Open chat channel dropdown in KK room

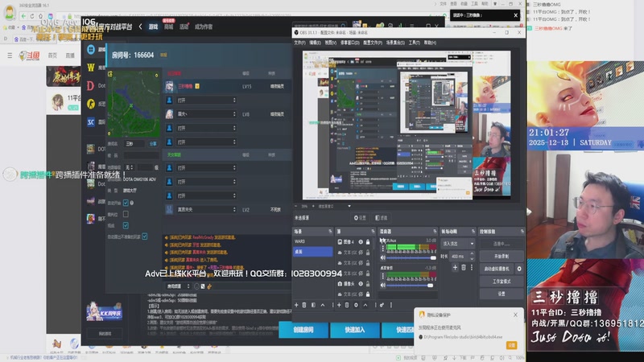[178, 286]
